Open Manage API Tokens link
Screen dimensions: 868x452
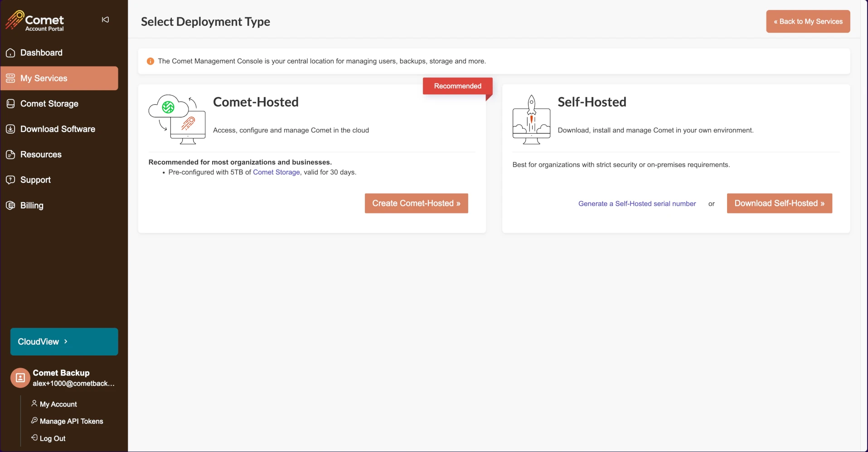(x=72, y=421)
